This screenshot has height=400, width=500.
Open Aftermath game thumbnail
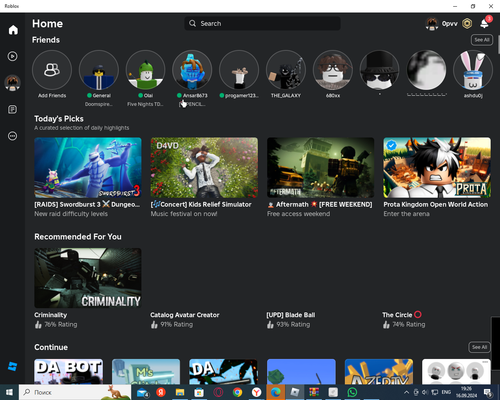(x=320, y=168)
